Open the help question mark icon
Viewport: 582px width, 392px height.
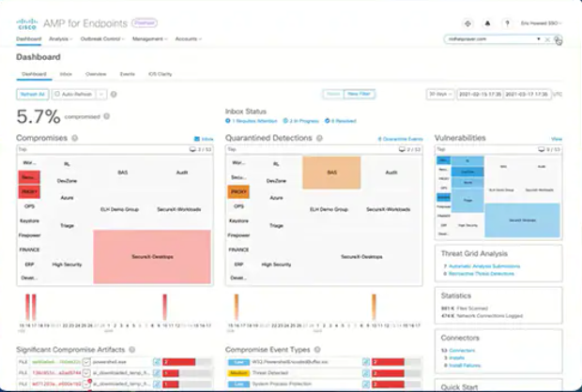[x=507, y=23]
